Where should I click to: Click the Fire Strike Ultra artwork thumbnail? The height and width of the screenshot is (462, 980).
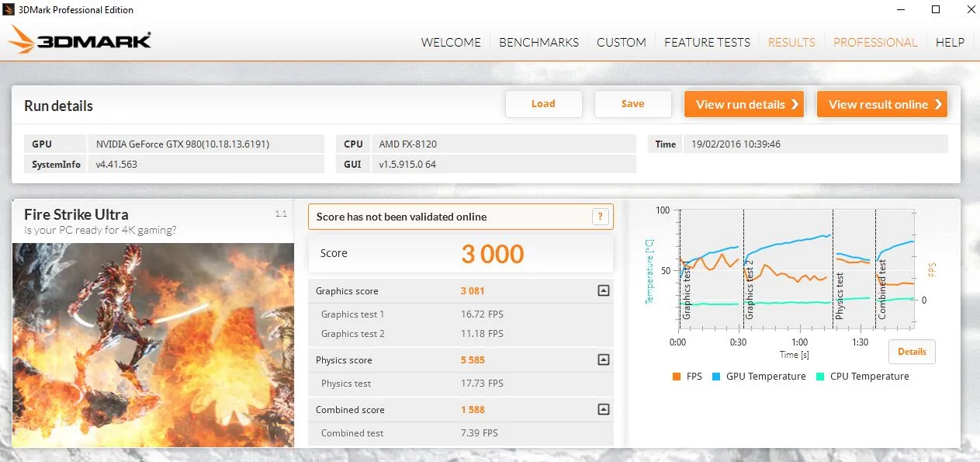point(153,344)
